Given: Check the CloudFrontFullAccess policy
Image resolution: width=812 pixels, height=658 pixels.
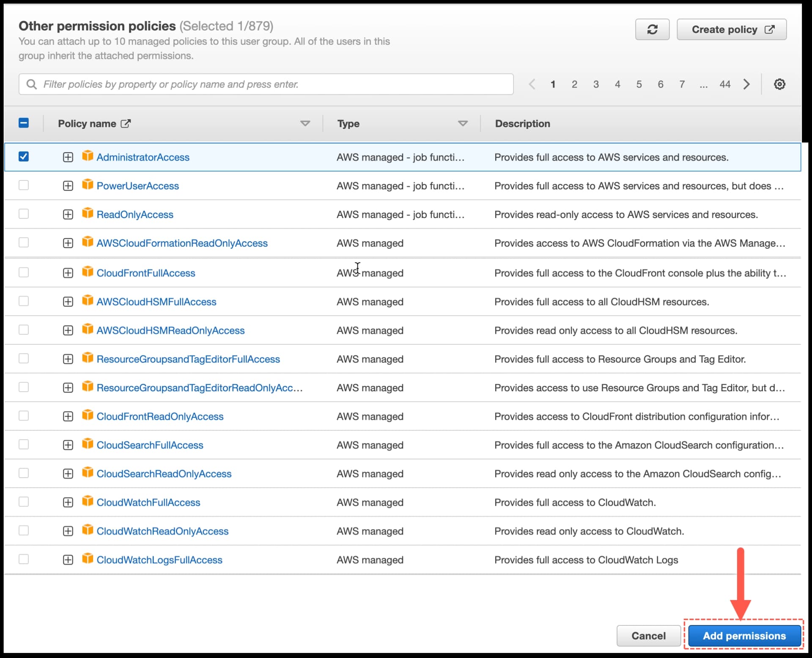Looking at the screenshot, I should (x=24, y=273).
